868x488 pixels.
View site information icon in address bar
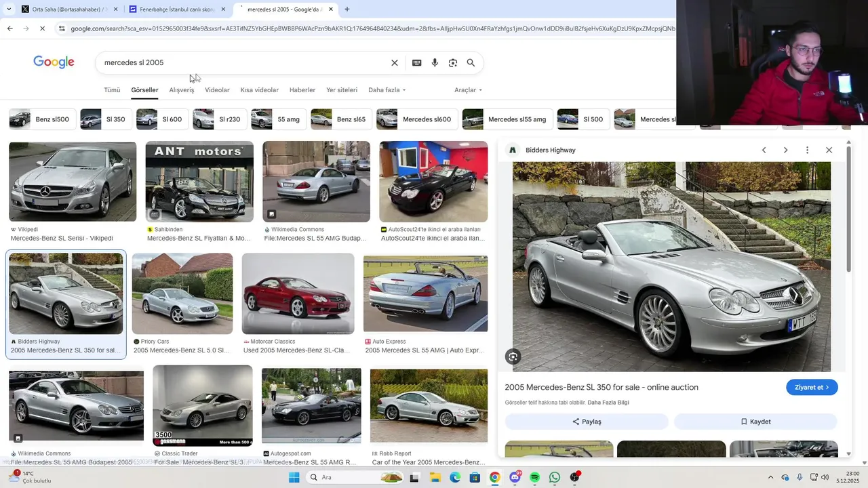(x=62, y=28)
